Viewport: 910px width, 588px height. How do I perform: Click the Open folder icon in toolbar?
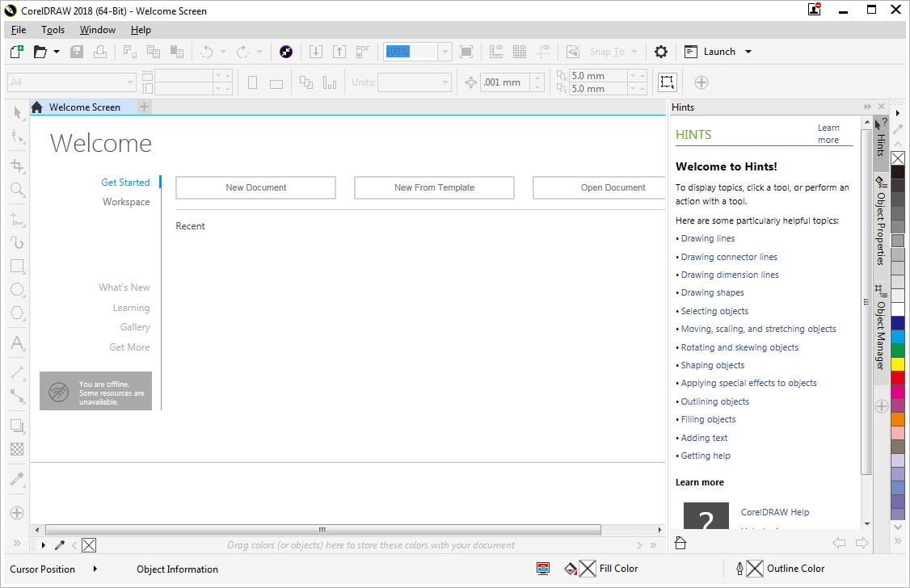(40, 52)
